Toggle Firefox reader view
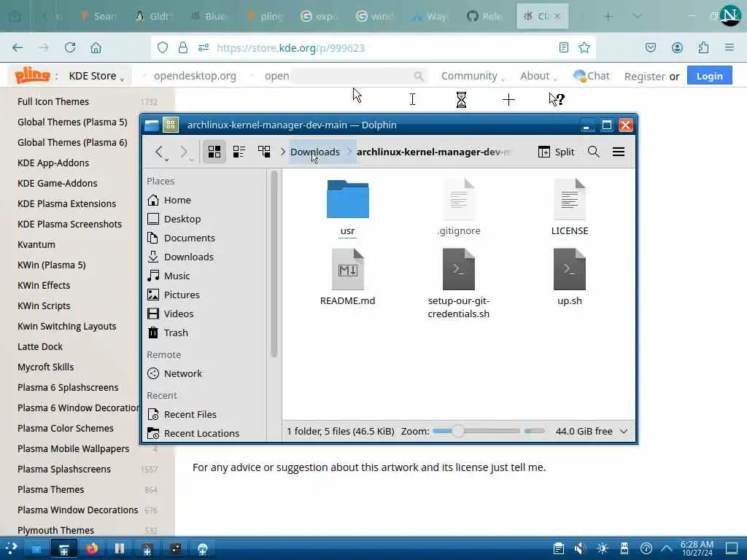The width and height of the screenshot is (747, 560). pos(564,47)
